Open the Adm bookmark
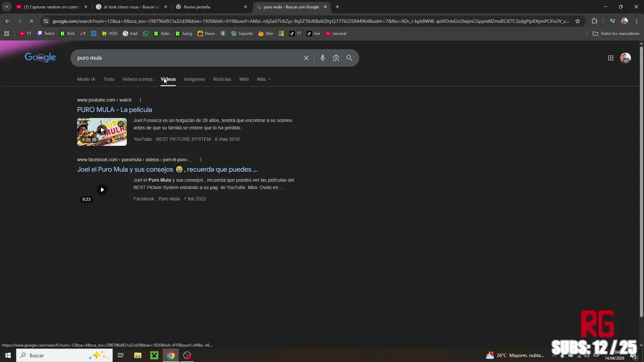This screenshot has width=644, height=362. pyautogui.click(x=162, y=34)
